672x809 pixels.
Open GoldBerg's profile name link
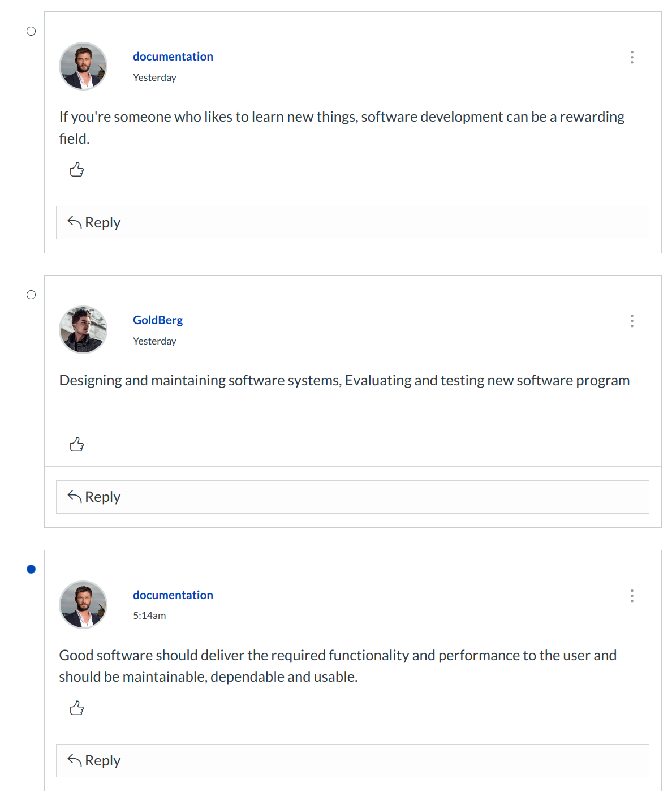(158, 320)
